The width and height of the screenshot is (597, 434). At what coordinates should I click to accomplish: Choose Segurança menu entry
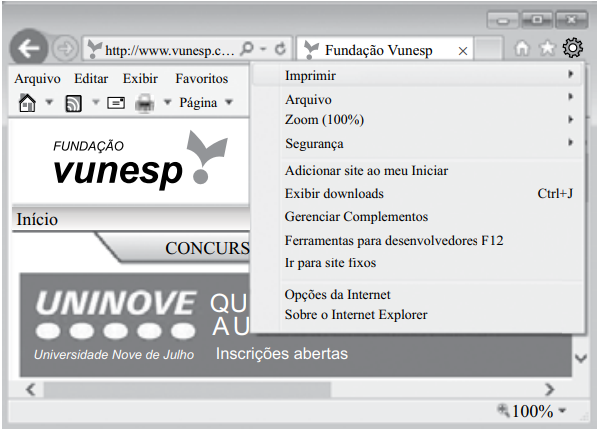pyautogui.click(x=417, y=144)
